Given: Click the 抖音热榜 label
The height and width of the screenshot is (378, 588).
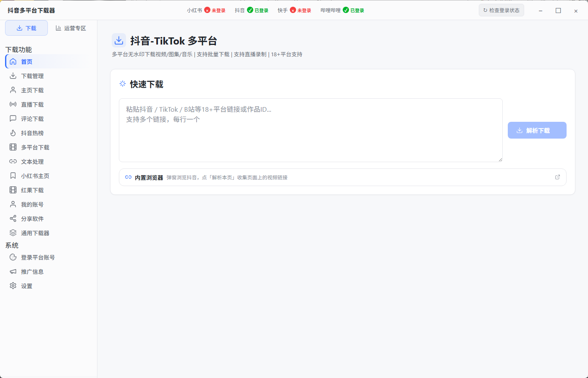Looking at the screenshot, I should click(32, 133).
